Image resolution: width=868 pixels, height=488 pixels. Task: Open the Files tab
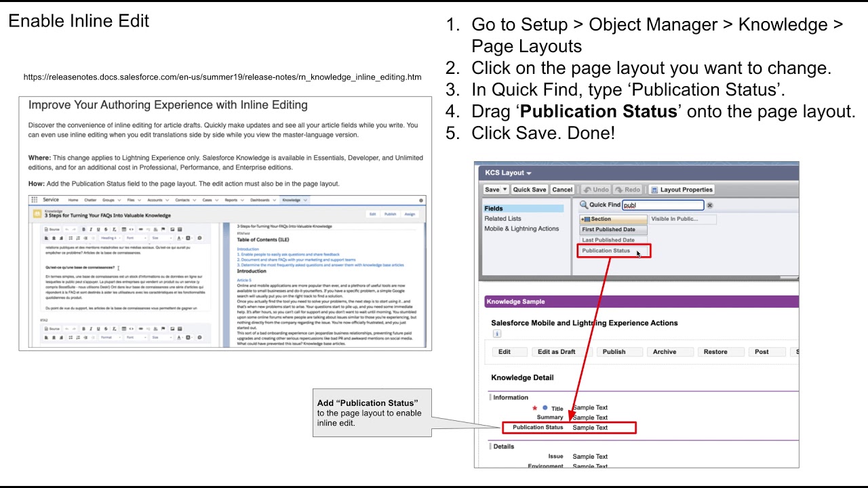[x=134, y=200]
